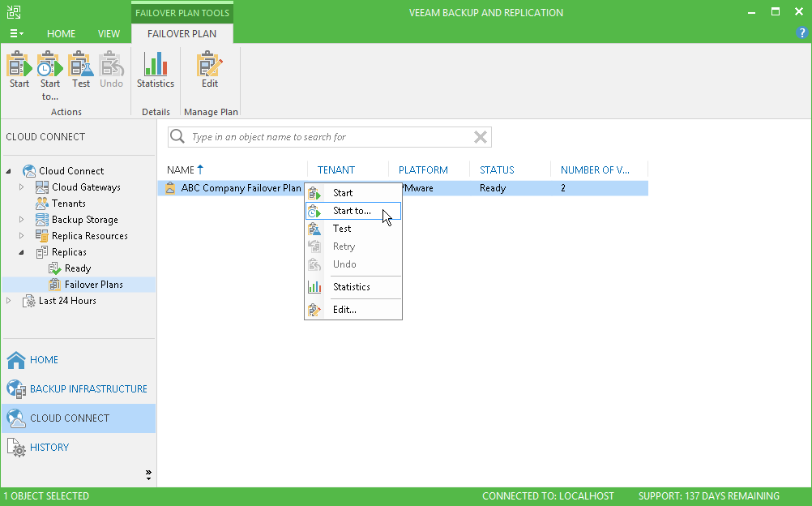Switch to the VIEW ribbon tab

pyautogui.click(x=109, y=34)
